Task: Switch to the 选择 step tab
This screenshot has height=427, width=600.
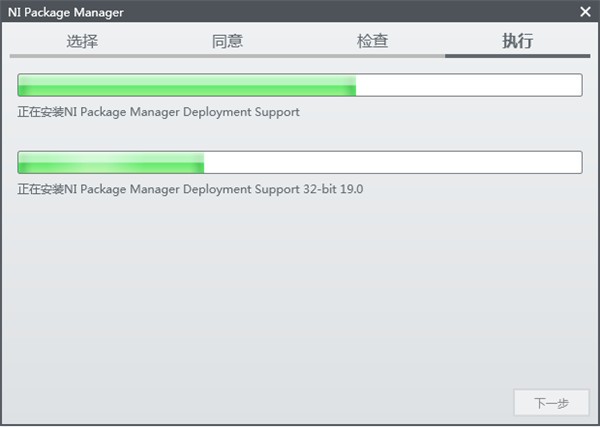Action: [83, 42]
